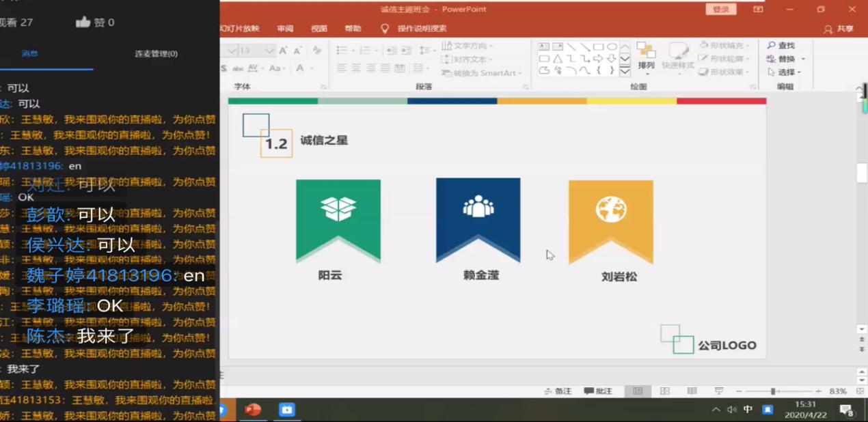Toggle normal view in status bar
This screenshot has width=868, height=422.
tap(637, 391)
